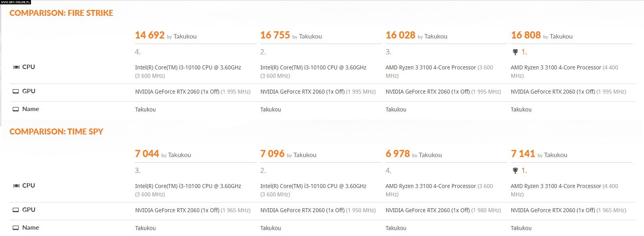
Task: Click the Name row icon under Fire Strike
Action: coord(16,109)
